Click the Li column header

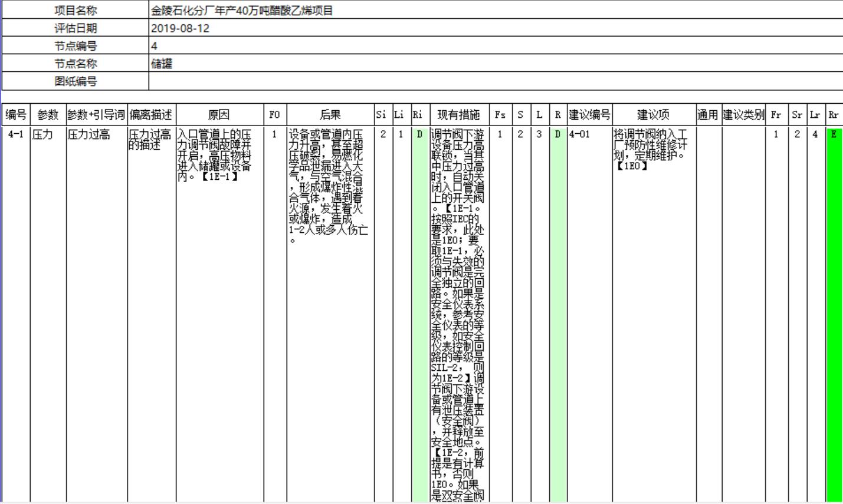point(401,115)
